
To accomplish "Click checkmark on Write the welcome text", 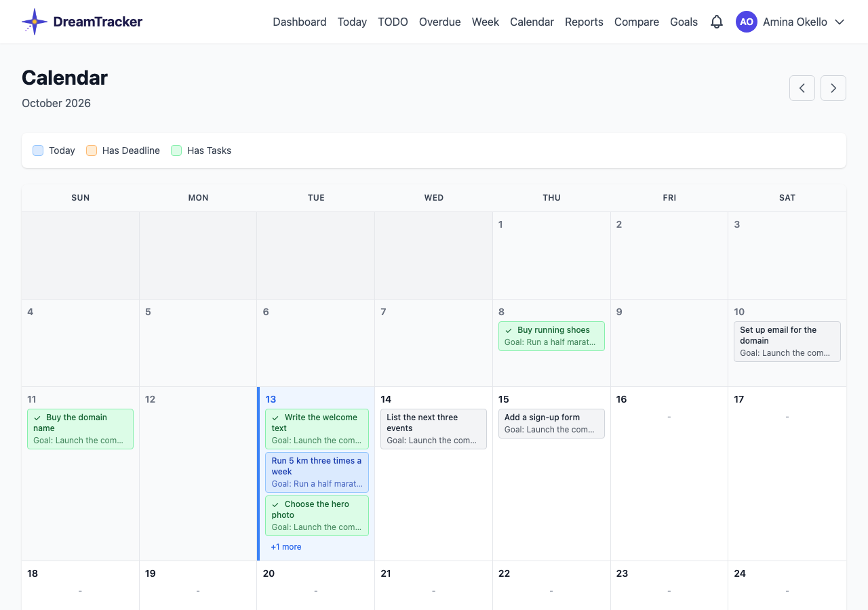I will pyautogui.click(x=276, y=418).
